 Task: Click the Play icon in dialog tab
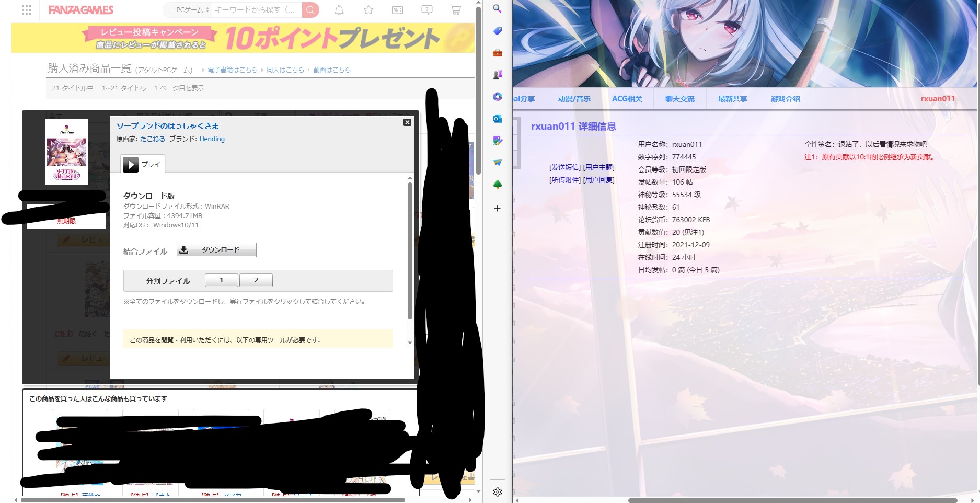click(131, 165)
